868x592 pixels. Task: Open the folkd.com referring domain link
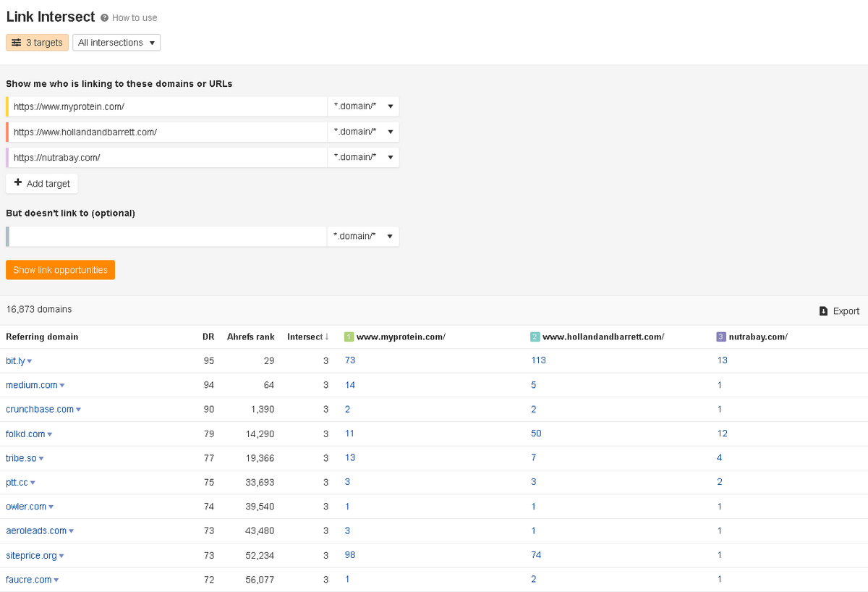(25, 434)
